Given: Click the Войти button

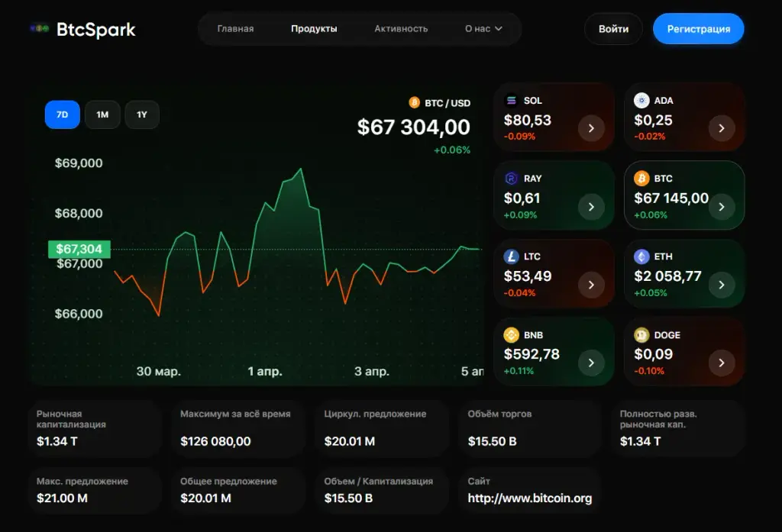Looking at the screenshot, I should pyautogui.click(x=613, y=29).
